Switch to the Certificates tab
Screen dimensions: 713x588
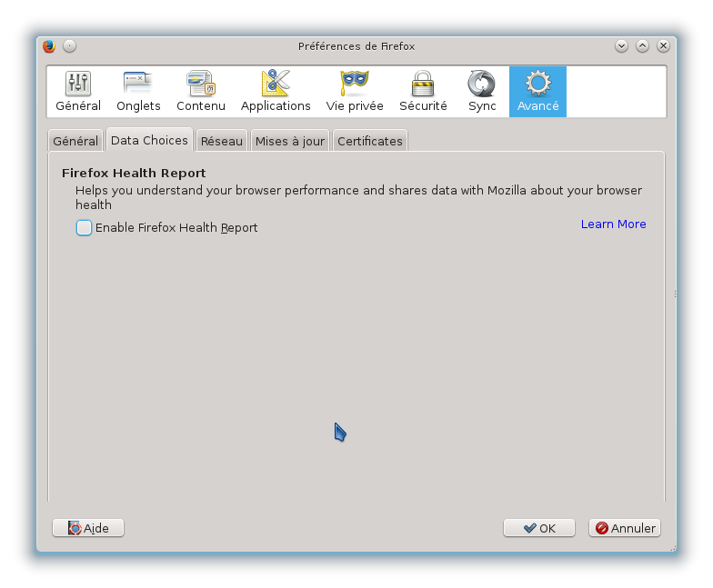point(369,141)
